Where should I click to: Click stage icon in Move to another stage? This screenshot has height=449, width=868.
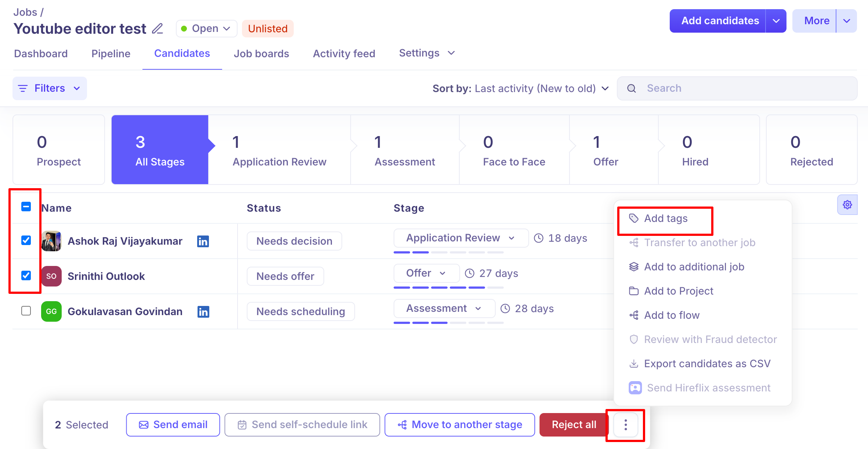click(x=402, y=425)
